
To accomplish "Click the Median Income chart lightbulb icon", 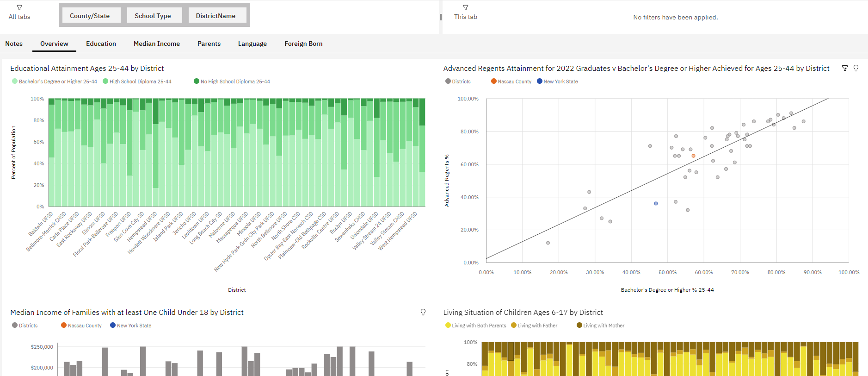I will (x=423, y=312).
